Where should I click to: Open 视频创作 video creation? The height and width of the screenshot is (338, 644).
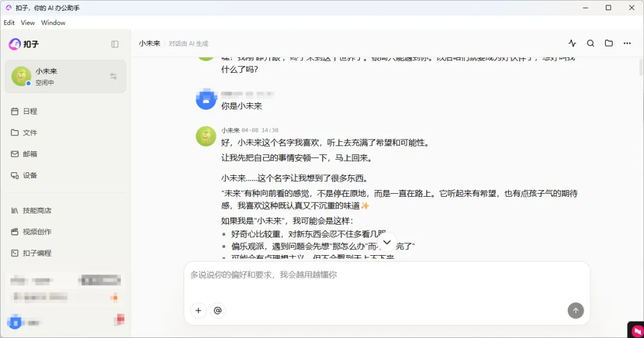(66, 232)
